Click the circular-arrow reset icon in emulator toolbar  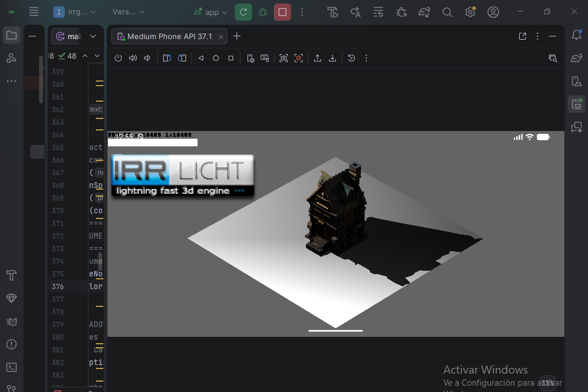coord(351,58)
